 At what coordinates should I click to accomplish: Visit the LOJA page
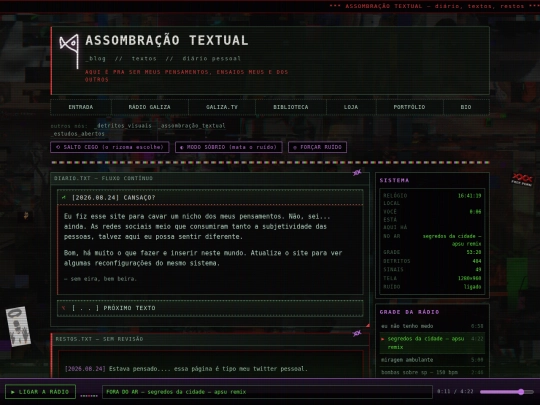tap(351, 107)
